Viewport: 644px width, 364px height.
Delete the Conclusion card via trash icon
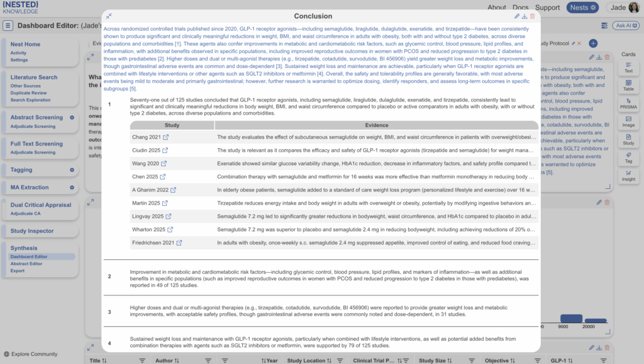pyautogui.click(x=533, y=16)
